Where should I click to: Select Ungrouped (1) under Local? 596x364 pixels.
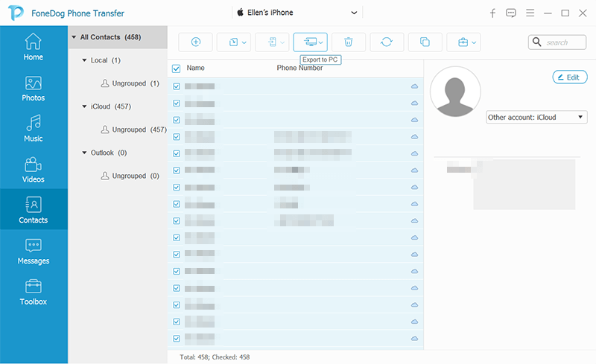(x=130, y=83)
